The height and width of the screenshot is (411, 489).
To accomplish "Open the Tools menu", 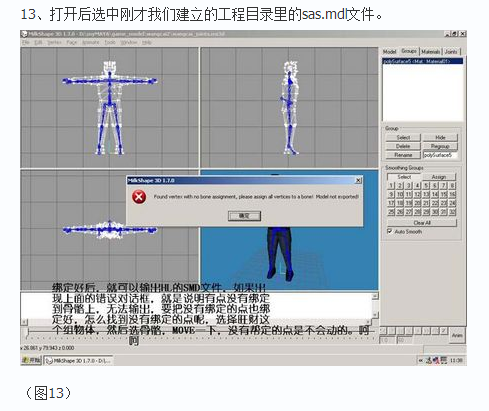I will click(110, 42).
